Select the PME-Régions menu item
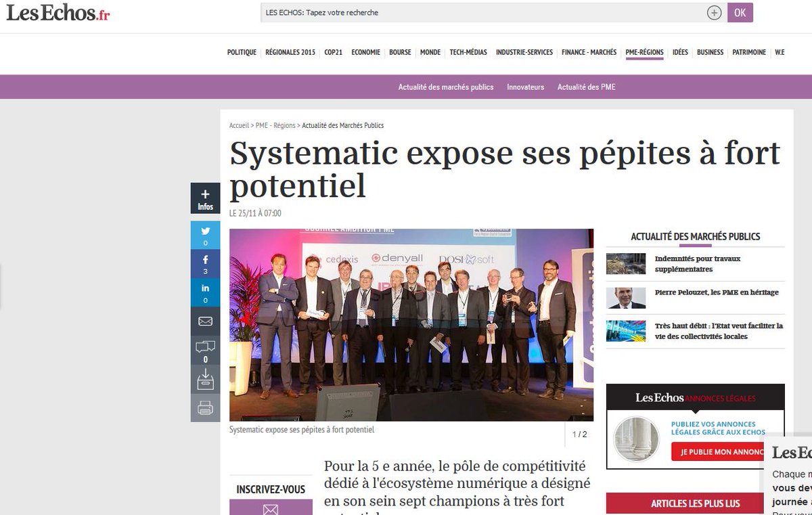Screen dimensions: 812x515 (644, 52)
